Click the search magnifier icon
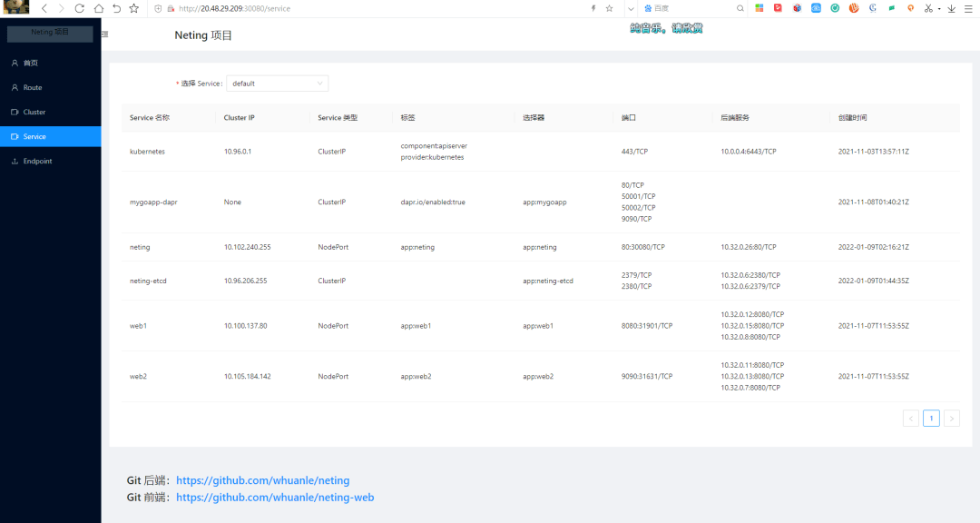The height and width of the screenshot is (523, 980). pos(740,8)
